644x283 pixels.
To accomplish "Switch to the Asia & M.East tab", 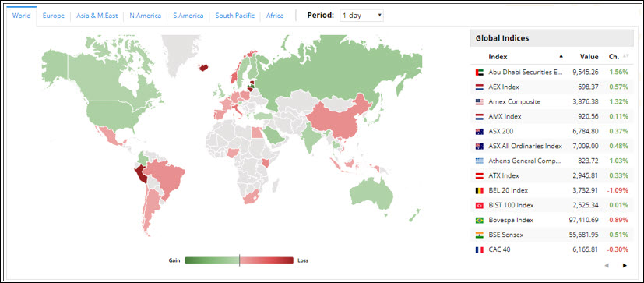I will (97, 16).
